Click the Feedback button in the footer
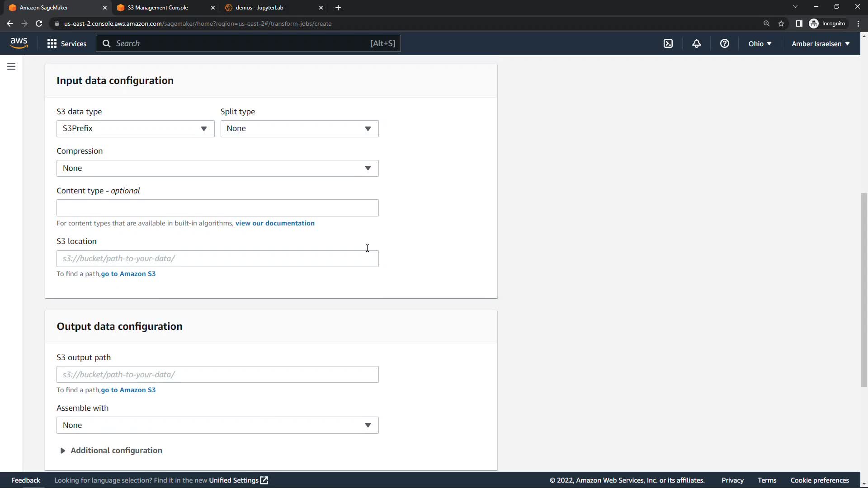This screenshot has width=868, height=488. pos(26,480)
